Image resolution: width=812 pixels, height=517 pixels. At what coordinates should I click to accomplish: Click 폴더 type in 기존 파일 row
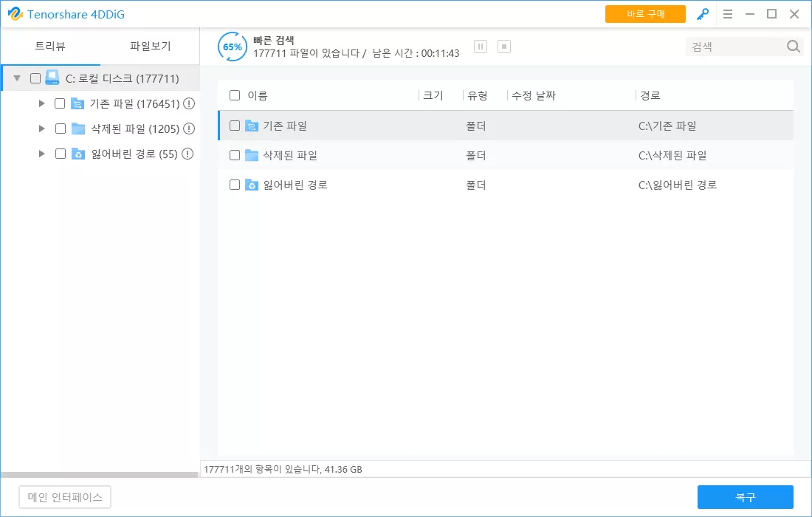click(476, 126)
